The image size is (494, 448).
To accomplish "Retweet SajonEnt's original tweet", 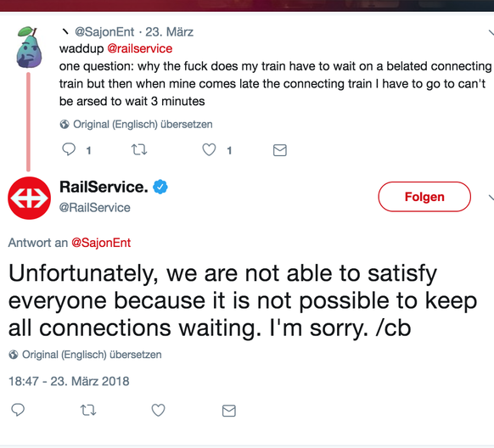I will (139, 149).
